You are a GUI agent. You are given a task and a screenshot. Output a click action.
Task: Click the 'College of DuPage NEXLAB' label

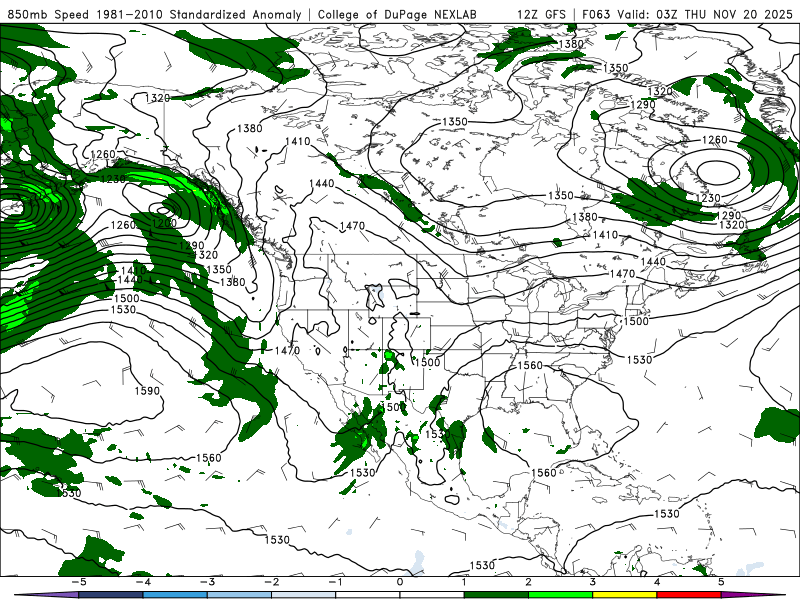click(x=397, y=14)
